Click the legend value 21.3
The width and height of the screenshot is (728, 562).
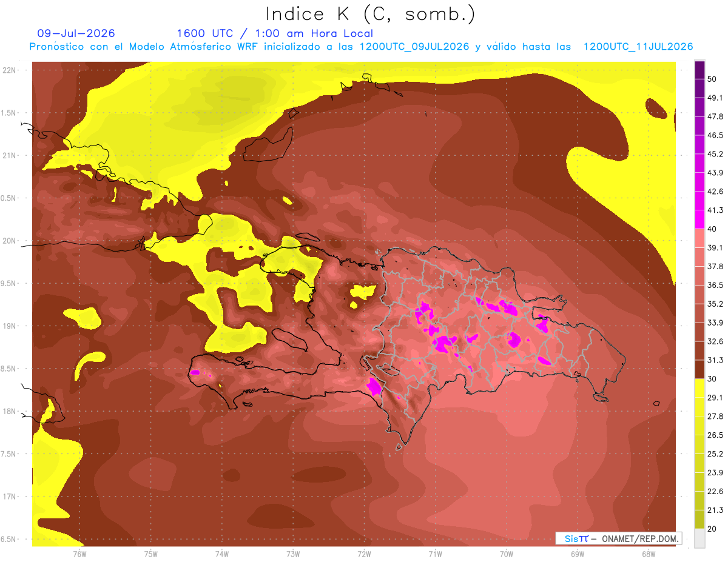point(715,510)
